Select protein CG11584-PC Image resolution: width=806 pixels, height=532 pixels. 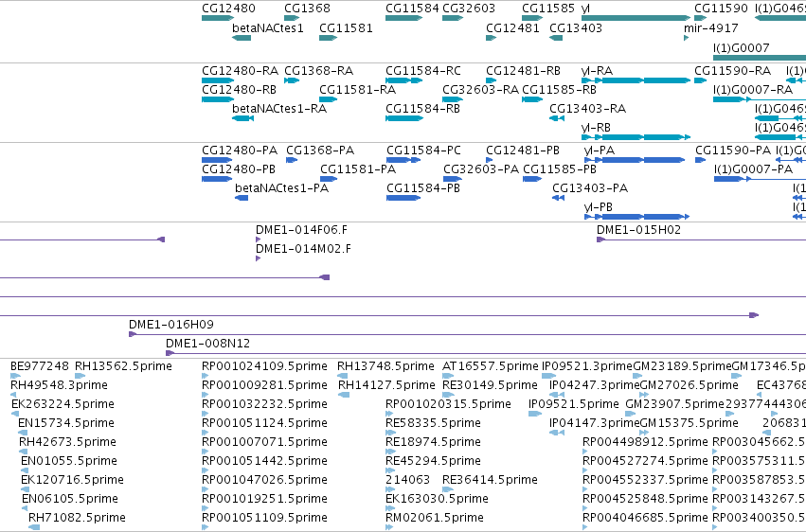tap(403, 160)
